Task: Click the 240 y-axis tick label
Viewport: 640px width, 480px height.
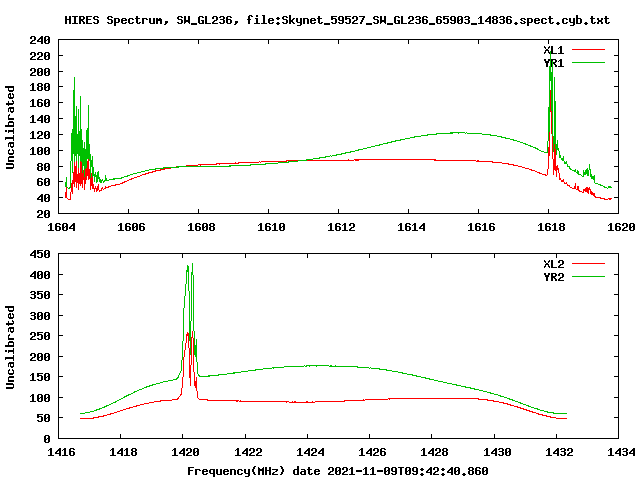Action: click(40, 40)
